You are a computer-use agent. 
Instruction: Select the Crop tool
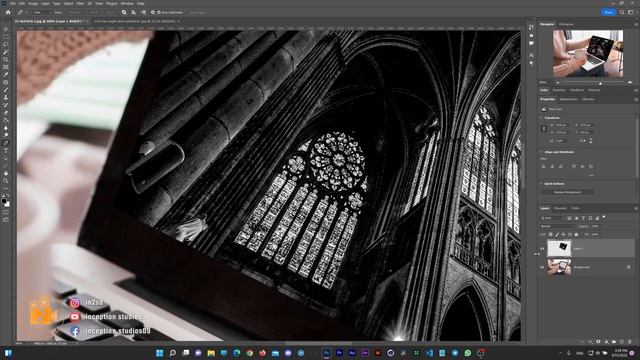click(6, 60)
